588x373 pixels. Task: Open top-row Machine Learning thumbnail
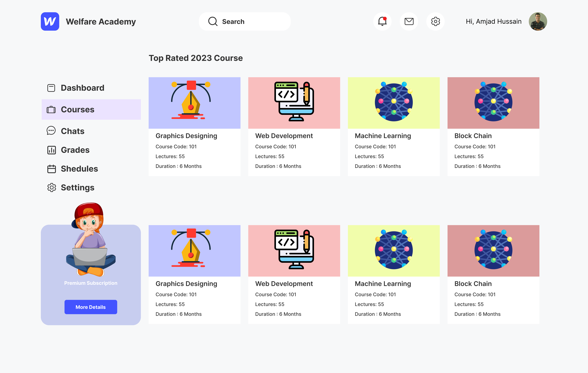(394, 103)
